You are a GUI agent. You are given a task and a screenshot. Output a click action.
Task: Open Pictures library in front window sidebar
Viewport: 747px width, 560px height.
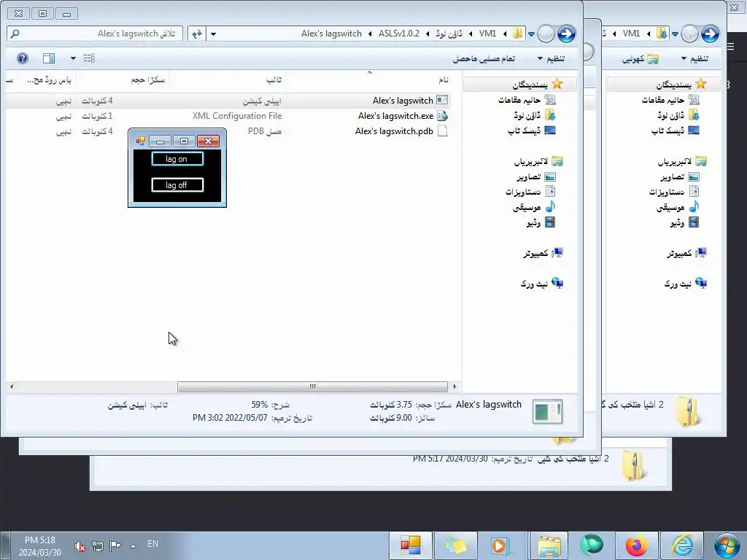(x=536, y=176)
